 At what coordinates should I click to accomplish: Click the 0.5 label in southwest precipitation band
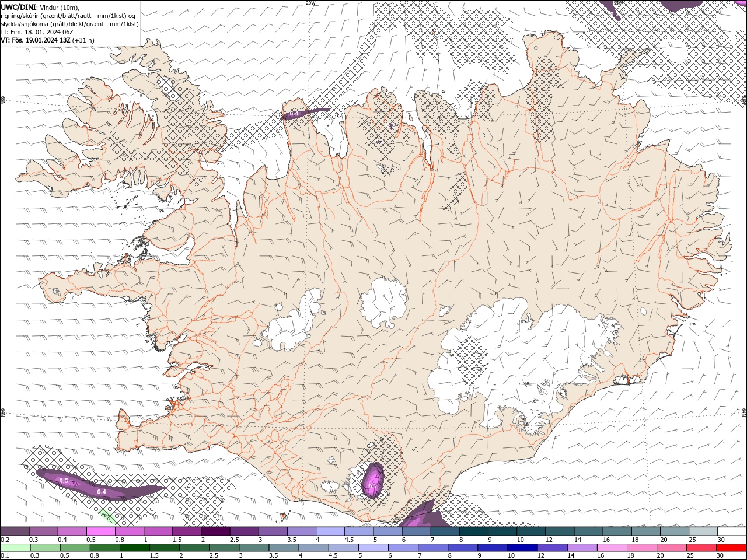[64, 481]
